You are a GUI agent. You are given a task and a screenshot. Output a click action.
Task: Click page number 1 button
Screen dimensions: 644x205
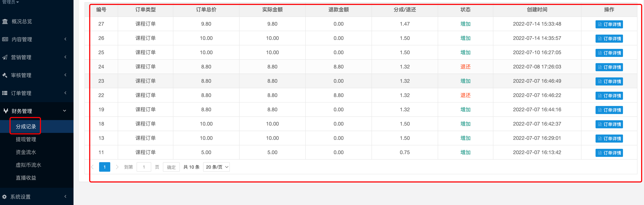[x=105, y=167]
